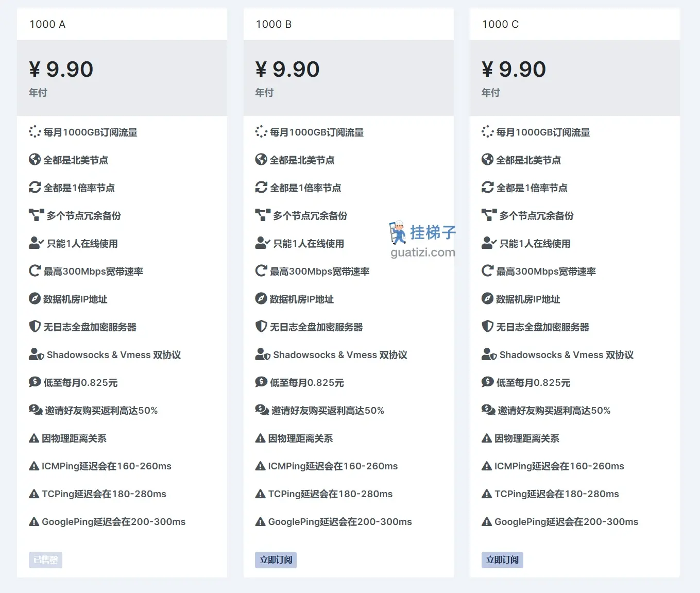The width and height of the screenshot is (700, 593).
Task: Click the loading spinner icon in 1000 C plan
Action: click(487, 132)
